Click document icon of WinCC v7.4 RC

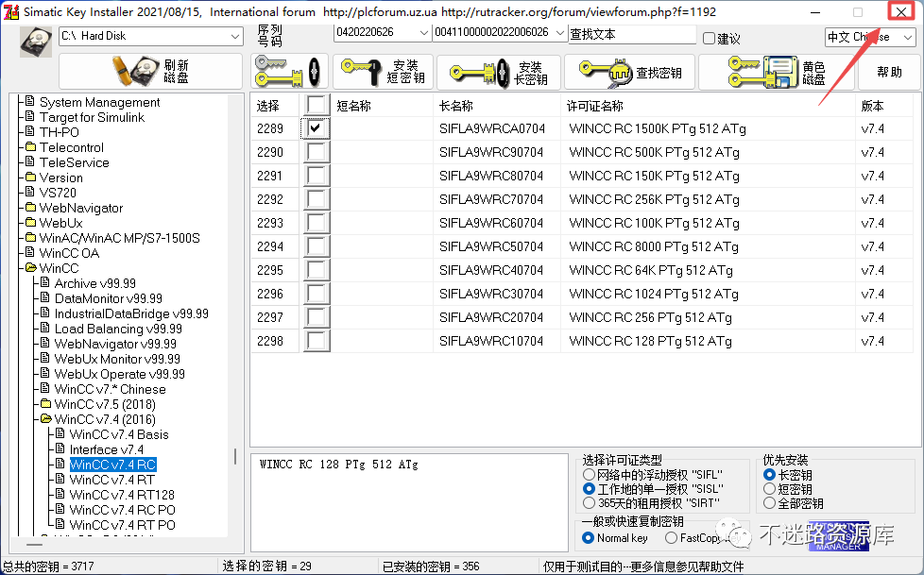click(60, 464)
